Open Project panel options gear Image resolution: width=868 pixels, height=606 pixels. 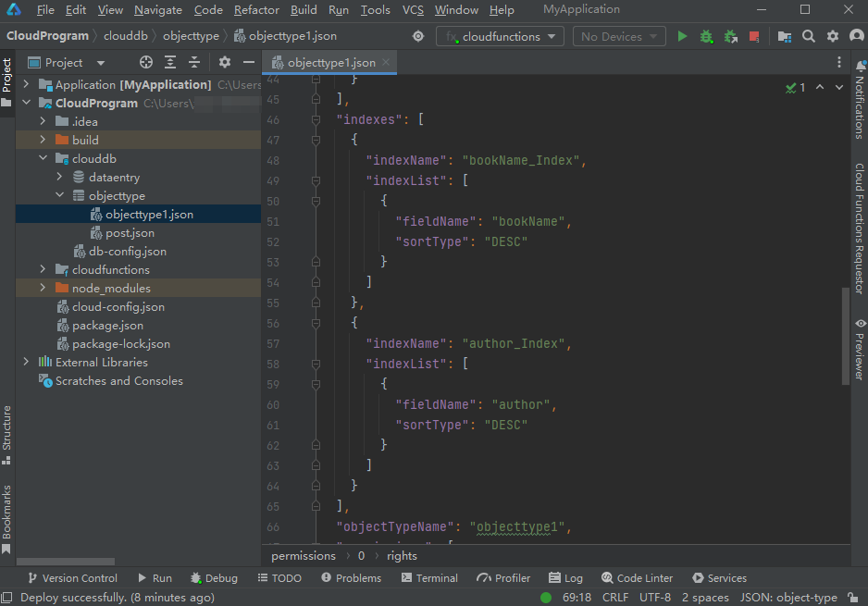click(225, 63)
